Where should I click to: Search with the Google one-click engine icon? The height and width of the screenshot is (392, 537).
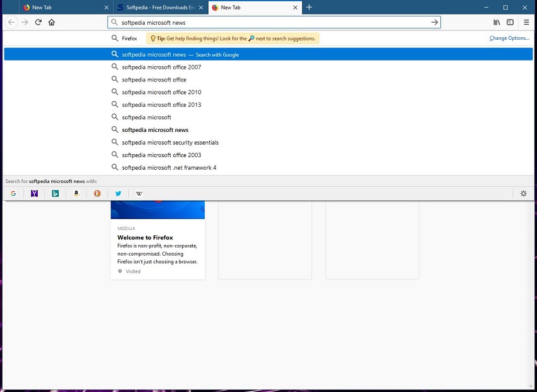pos(13,194)
